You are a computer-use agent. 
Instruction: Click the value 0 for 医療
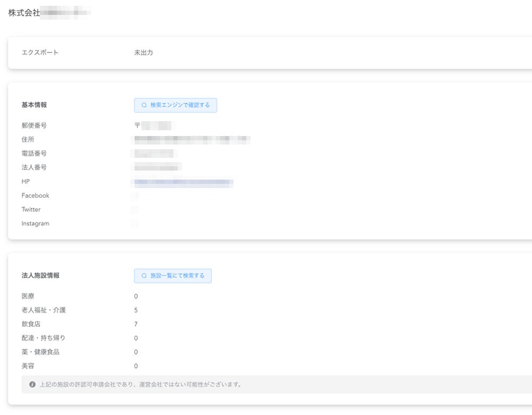point(136,296)
